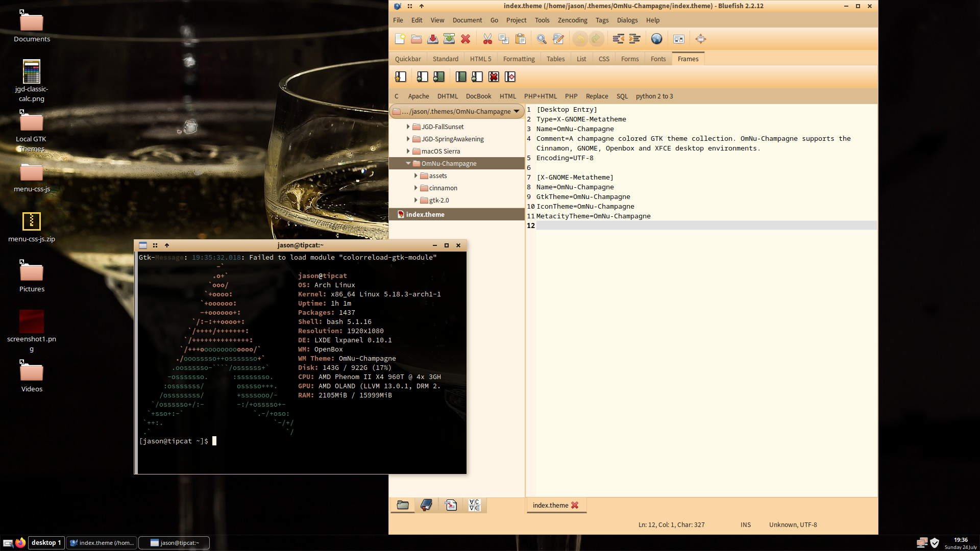Click the fullscreen arrows toolbar icon
This screenshot has width=980, height=551.
[x=700, y=39]
